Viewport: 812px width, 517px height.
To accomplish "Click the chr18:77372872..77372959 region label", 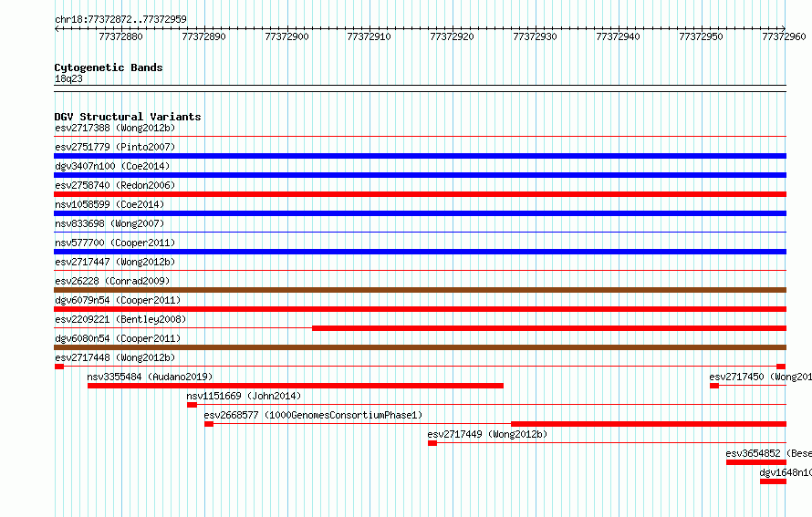I will (120, 19).
